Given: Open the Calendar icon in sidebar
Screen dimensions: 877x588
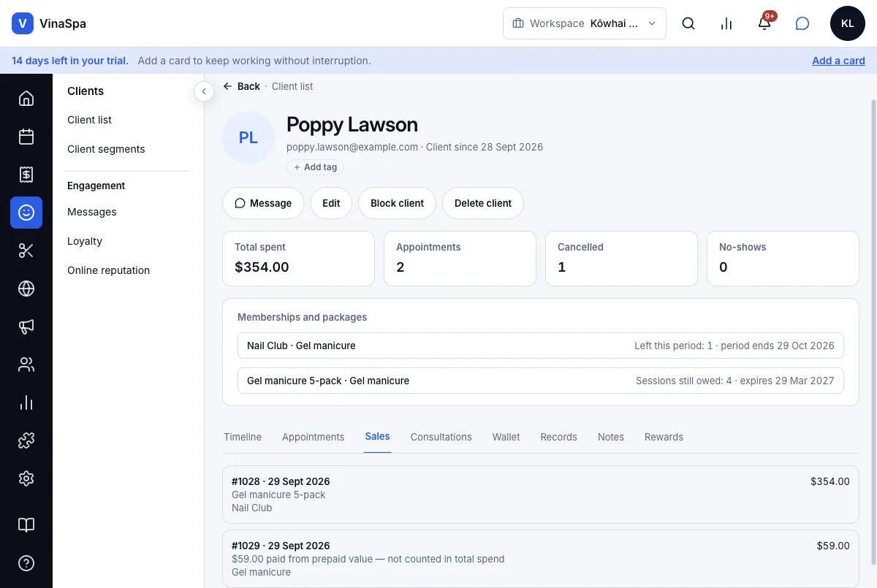Looking at the screenshot, I should point(26,137).
